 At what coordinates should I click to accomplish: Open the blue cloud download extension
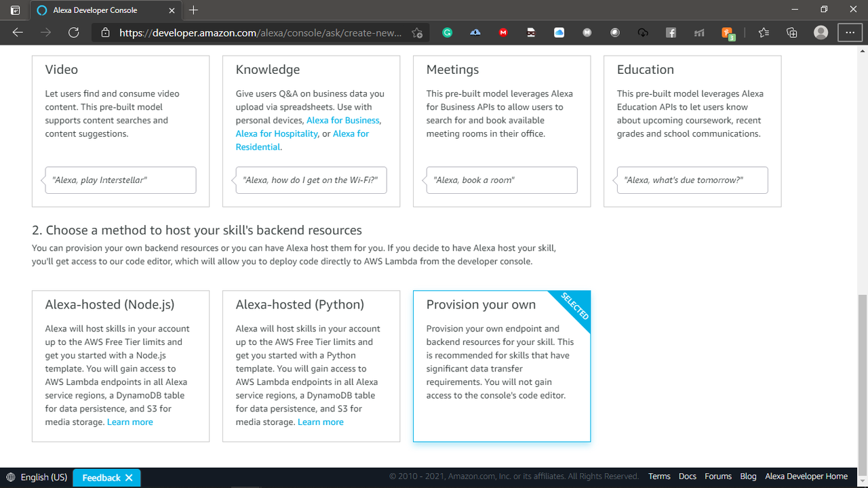pos(475,32)
